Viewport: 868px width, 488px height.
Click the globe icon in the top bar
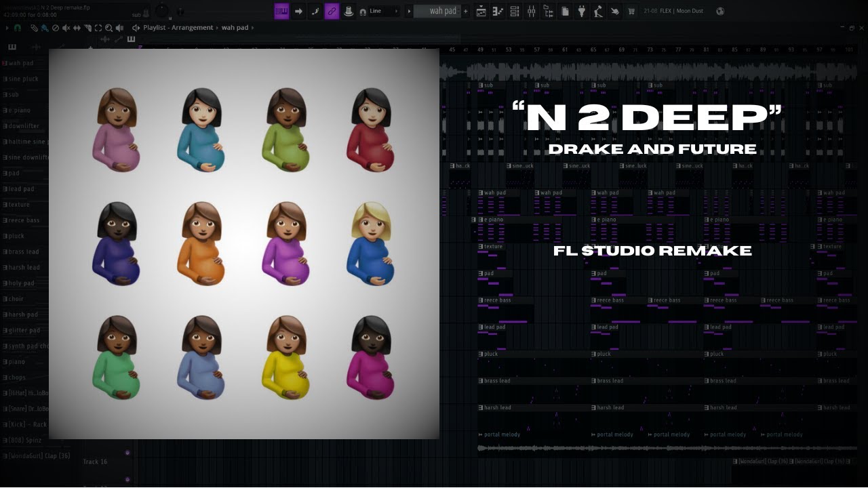(720, 11)
